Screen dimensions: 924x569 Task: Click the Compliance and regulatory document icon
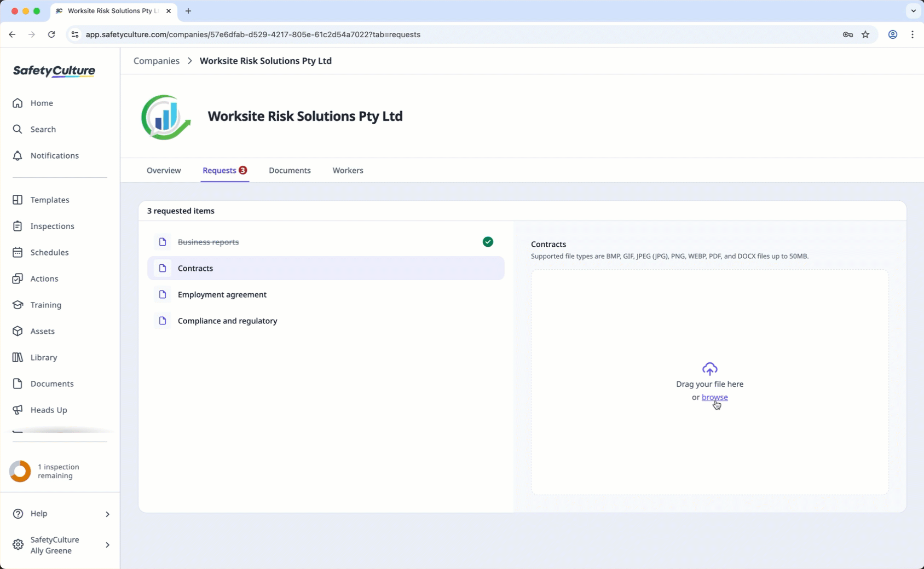click(x=163, y=321)
